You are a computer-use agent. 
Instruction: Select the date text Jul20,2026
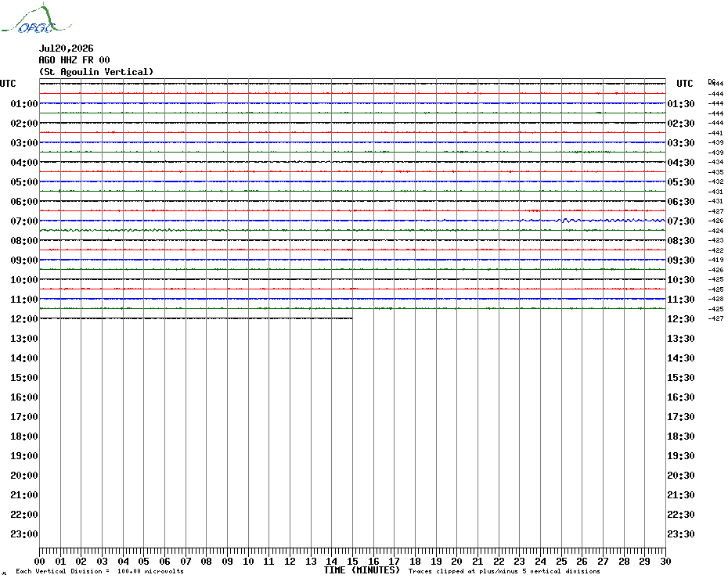pos(66,48)
